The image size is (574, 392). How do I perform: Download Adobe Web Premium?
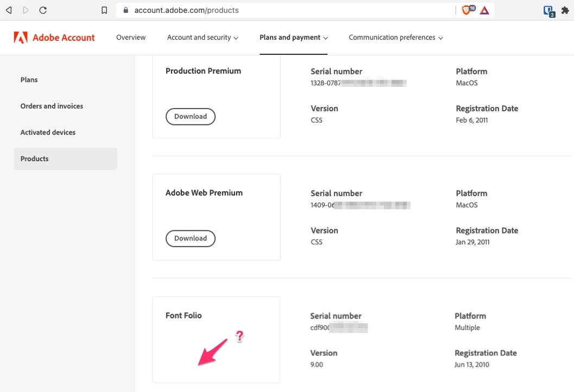(191, 238)
